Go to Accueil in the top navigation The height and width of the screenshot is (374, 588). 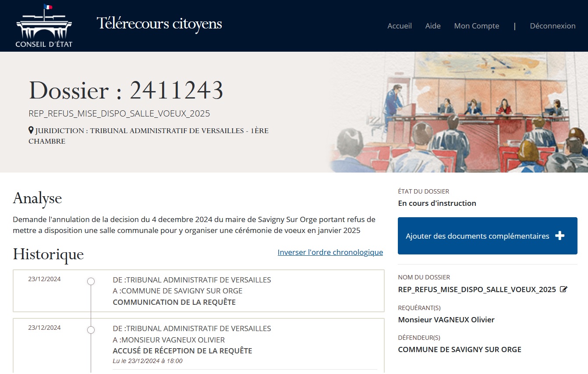pos(399,26)
